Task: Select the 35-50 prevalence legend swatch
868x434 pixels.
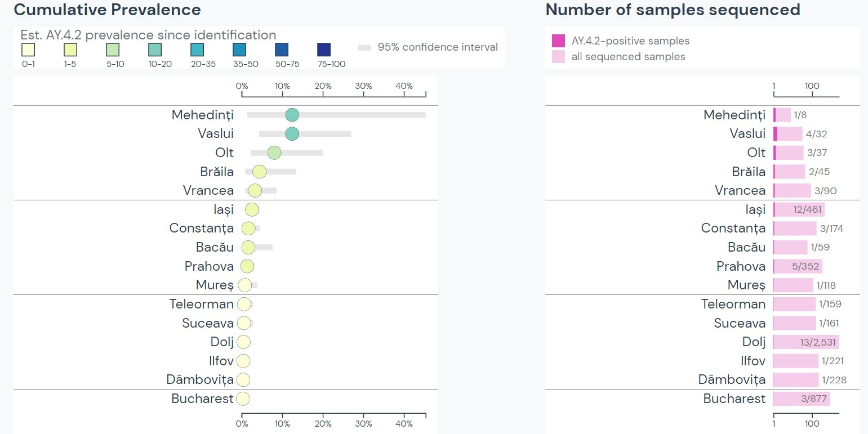Action: click(239, 50)
